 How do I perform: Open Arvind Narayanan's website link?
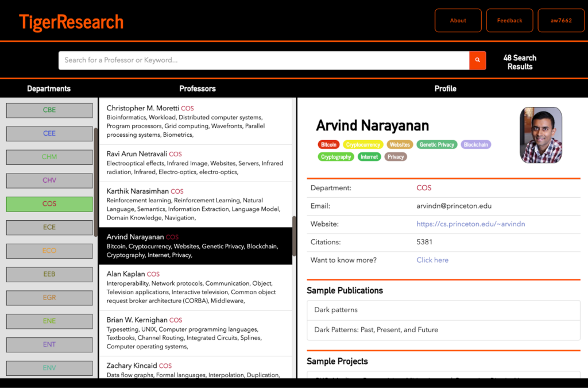(x=471, y=224)
